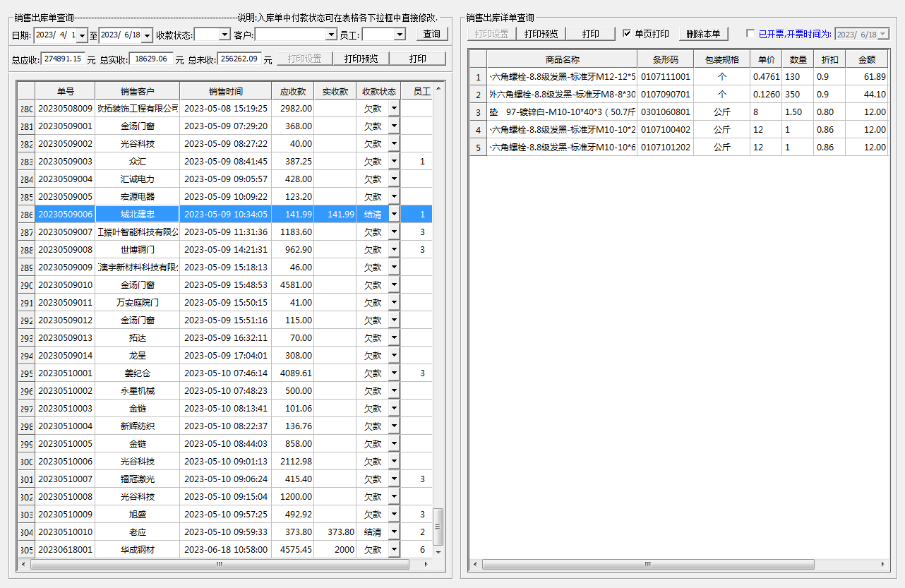Open the end date dropdown 2023/6/18
Viewport: 905px width, 588px height.
[x=147, y=35]
